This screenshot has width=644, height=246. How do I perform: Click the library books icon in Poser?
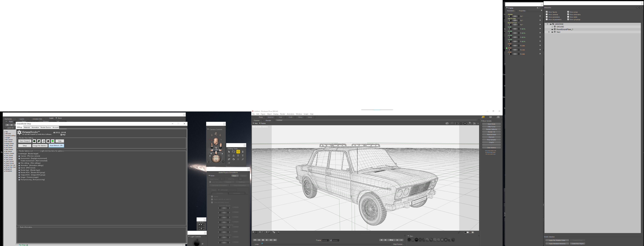click(498, 117)
